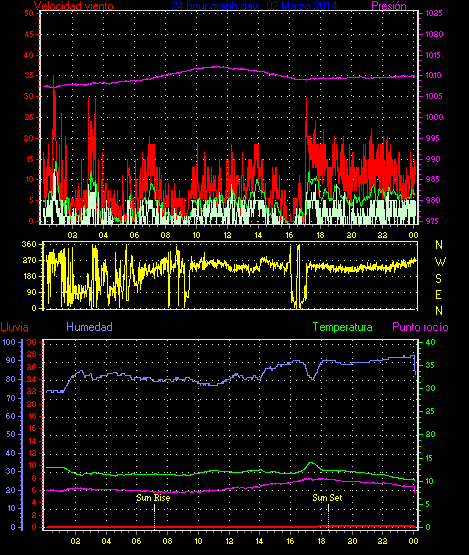Click the Sun Set marker
469x555 pixels.
click(327, 498)
